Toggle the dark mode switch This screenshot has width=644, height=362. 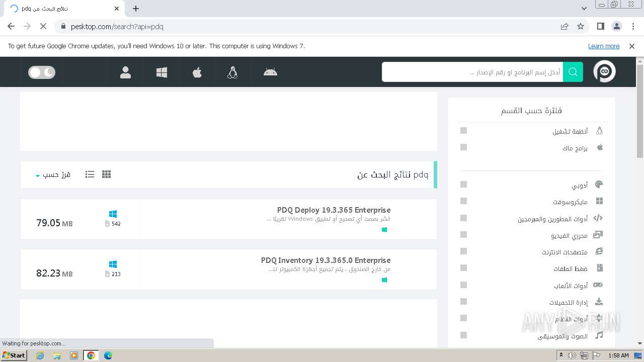[42, 72]
